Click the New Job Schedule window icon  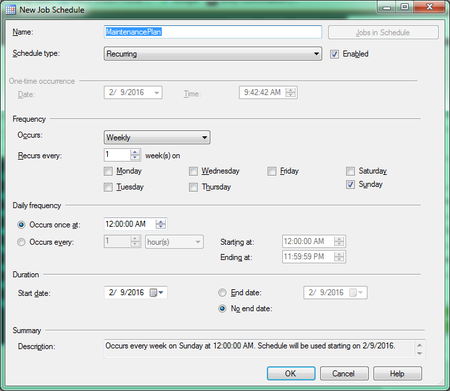10,10
